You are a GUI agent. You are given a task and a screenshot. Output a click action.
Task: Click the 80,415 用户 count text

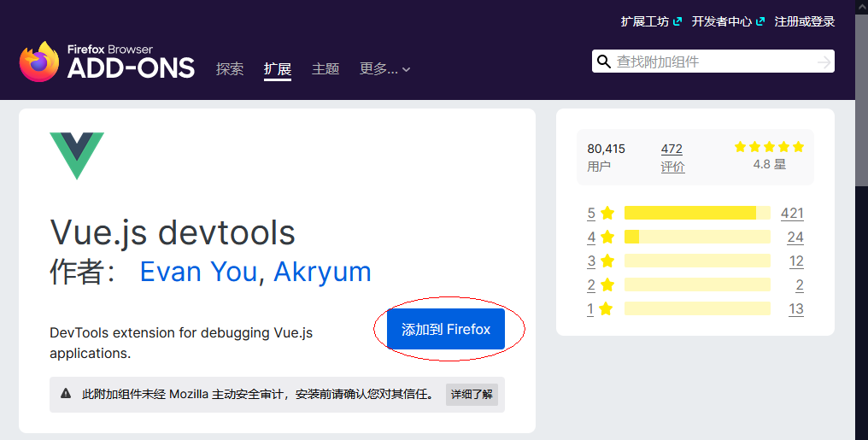pos(607,157)
